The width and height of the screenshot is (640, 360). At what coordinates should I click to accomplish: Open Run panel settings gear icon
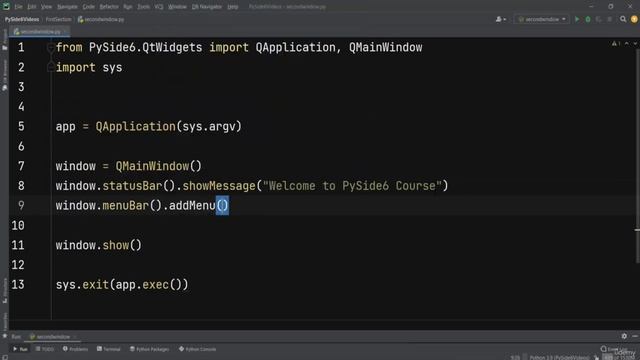click(624, 336)
